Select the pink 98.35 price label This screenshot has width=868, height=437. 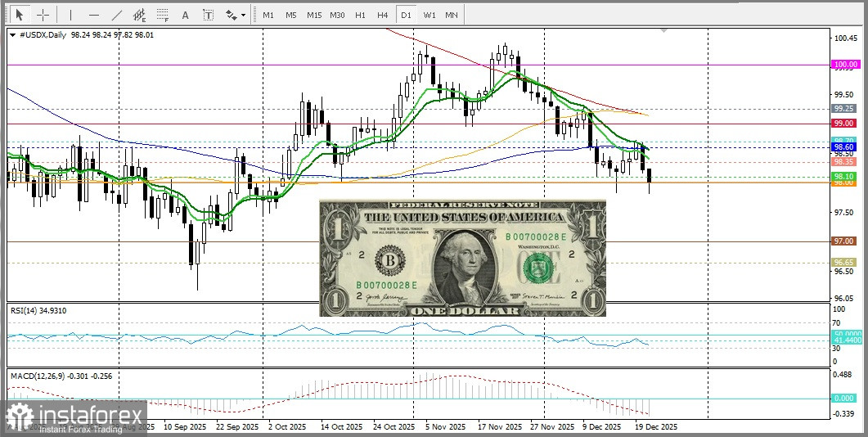point(845,162)
